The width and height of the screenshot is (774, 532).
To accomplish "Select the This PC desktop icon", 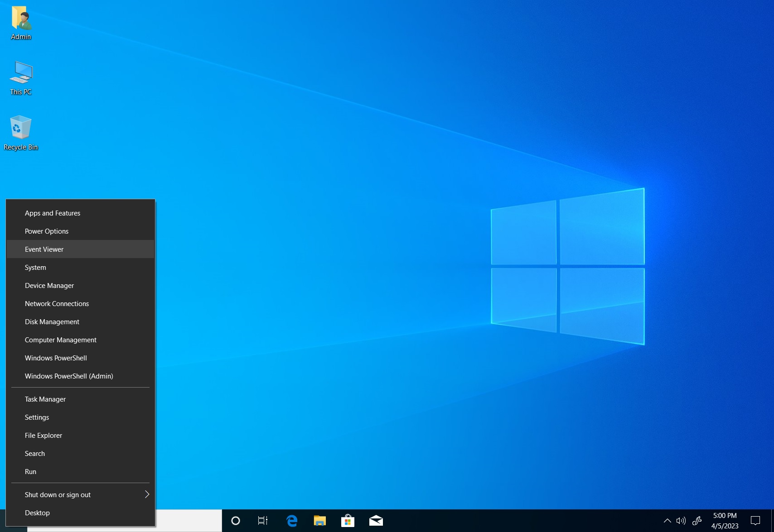I will (21, 78).
